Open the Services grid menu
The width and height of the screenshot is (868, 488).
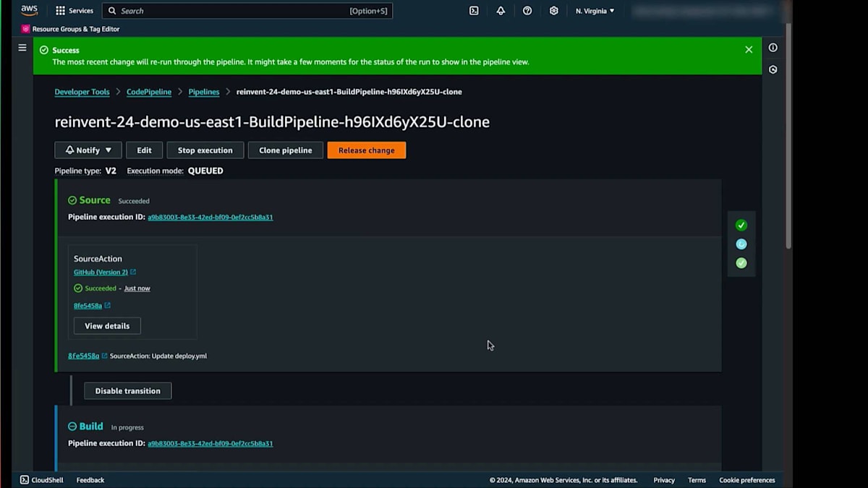pyautogui.click(x=75, y=11)
